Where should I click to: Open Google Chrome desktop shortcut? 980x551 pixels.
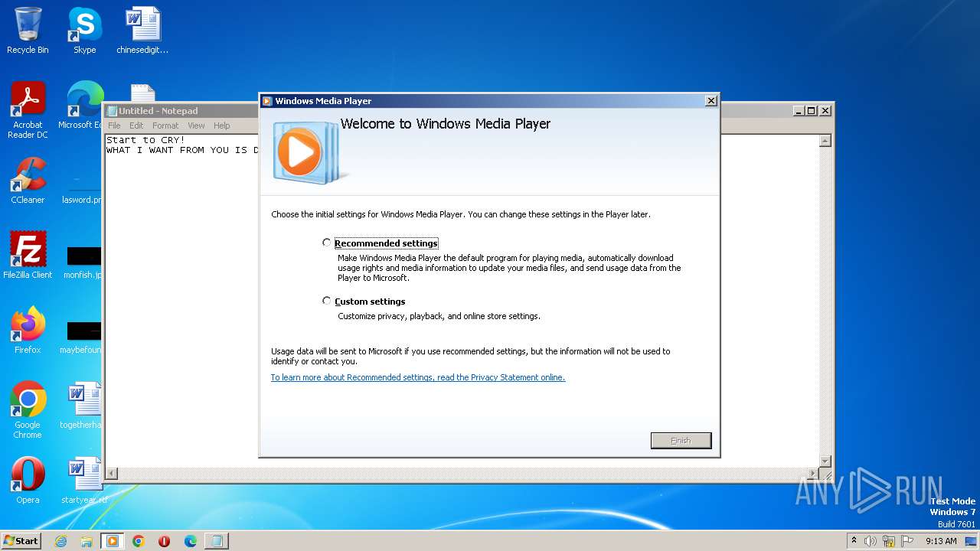[x=28, y=410]
